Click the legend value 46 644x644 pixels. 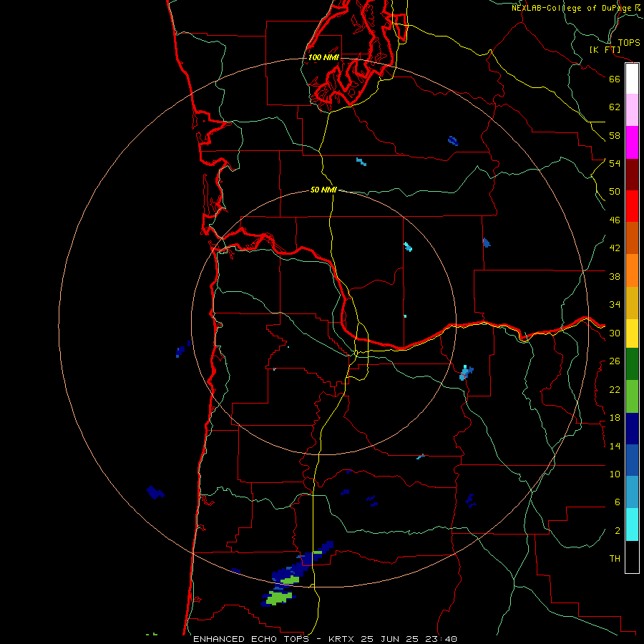coord(615,220)
